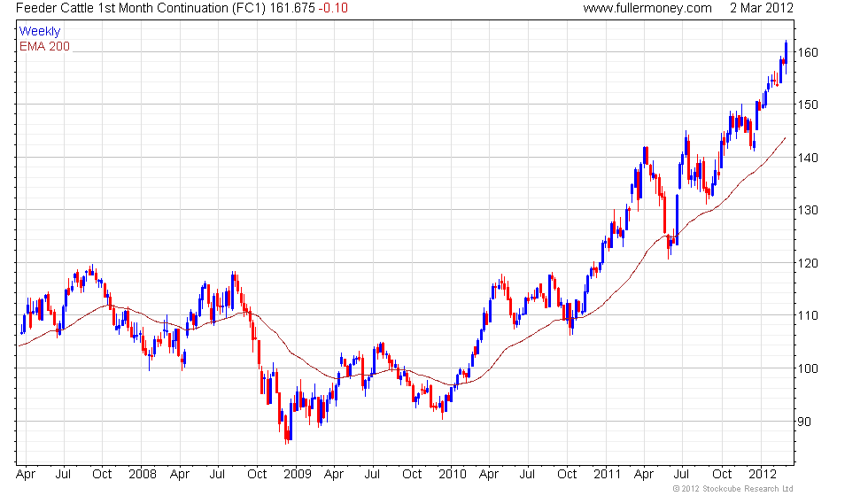Click the 120 price axis label
The image size is (868, 496).
tap(808, 263)
